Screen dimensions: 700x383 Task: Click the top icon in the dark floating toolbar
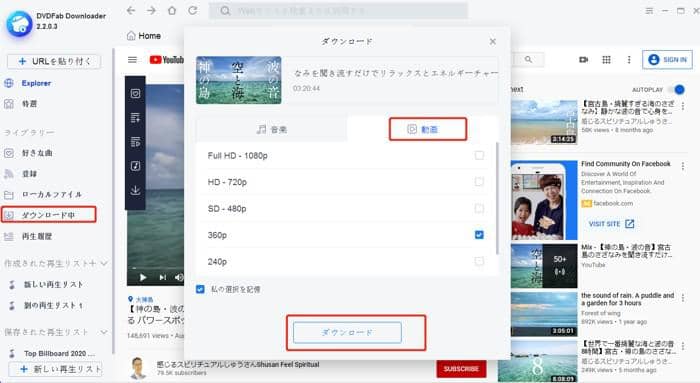tap(135, 93)
